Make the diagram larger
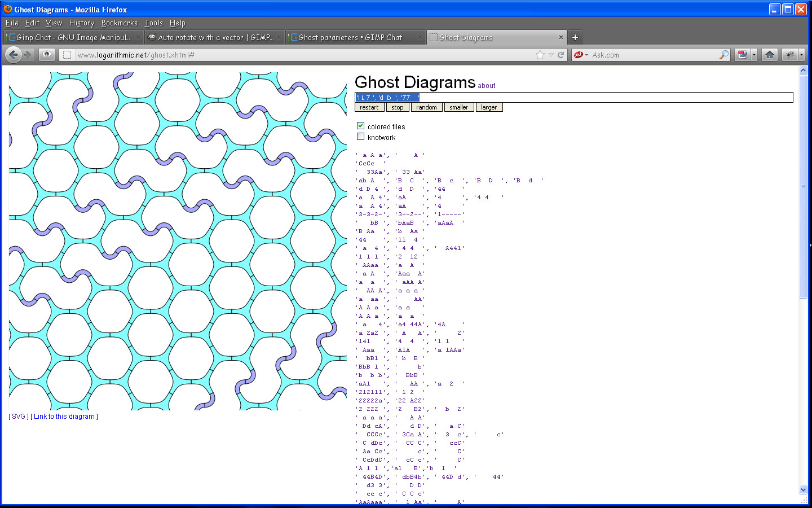The width and height of the screenshot is (812, 508). point(489,107)
